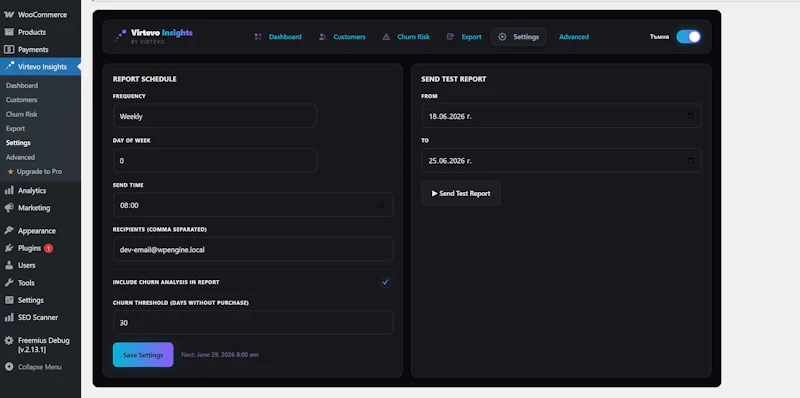800x398 pixels.
Task: Click the Payments icon in sidebar
Action: (9, 49)
